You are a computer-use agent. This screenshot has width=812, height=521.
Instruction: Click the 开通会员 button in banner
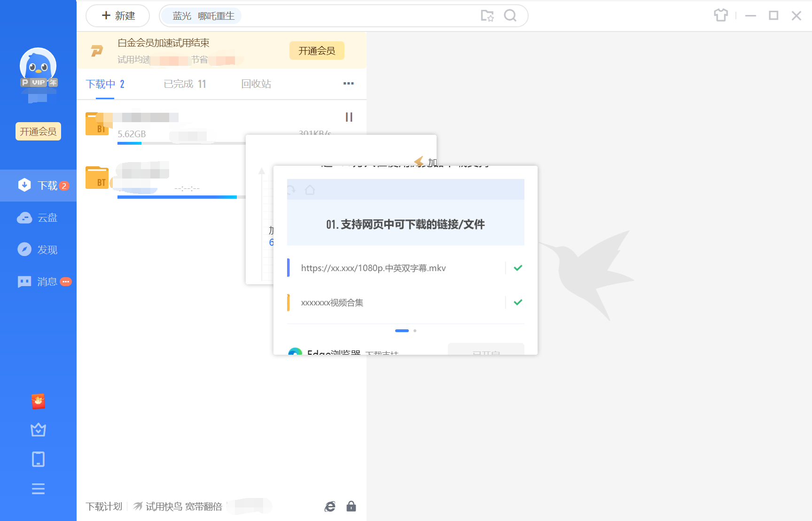(316, 50)
